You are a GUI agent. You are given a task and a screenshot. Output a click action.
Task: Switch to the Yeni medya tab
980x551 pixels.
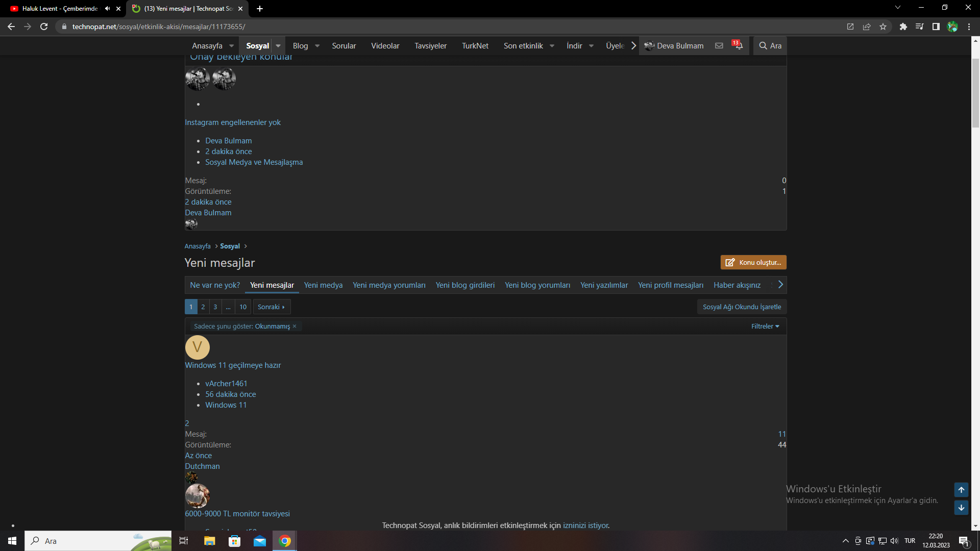pyautogui.click(x=323, y=285)
